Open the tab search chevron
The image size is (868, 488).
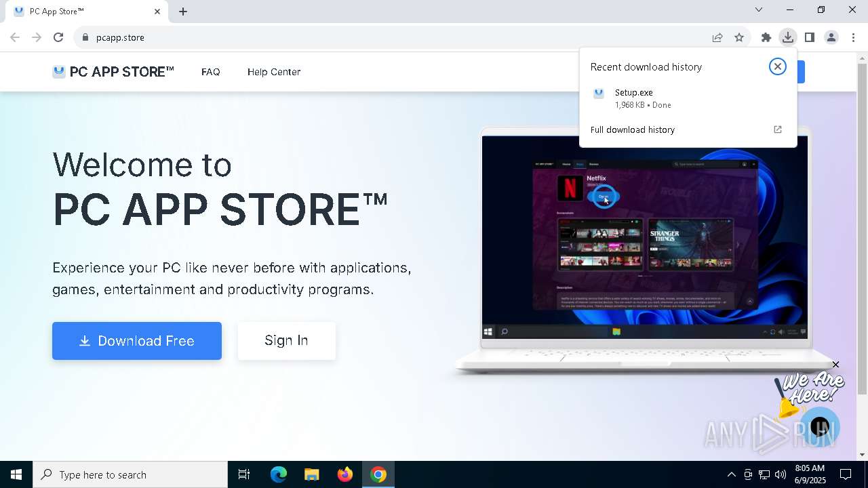pyautogui.click(x=759, y=9)
